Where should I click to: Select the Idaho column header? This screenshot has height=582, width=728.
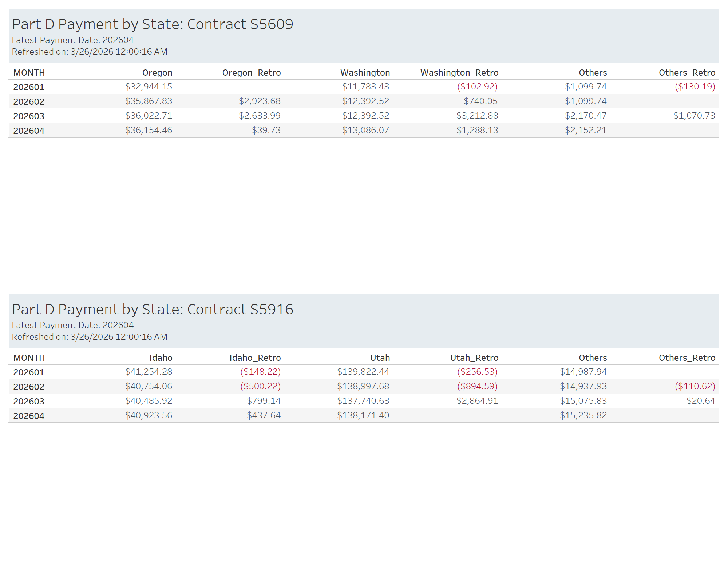tap(161, 358)
